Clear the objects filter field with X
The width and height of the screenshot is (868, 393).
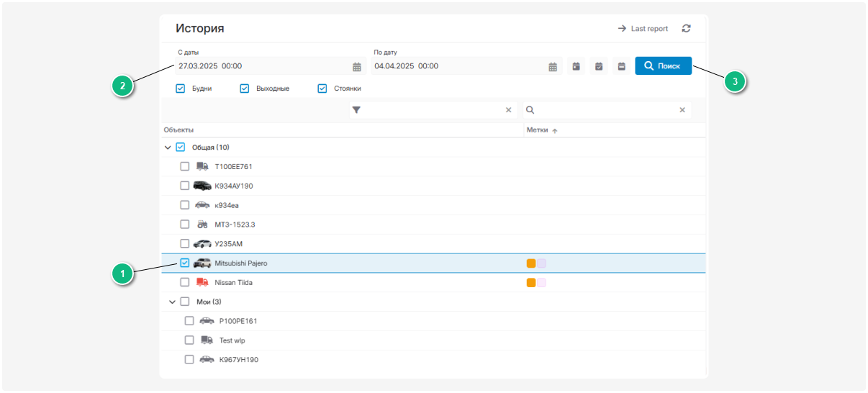click(508, 110)
